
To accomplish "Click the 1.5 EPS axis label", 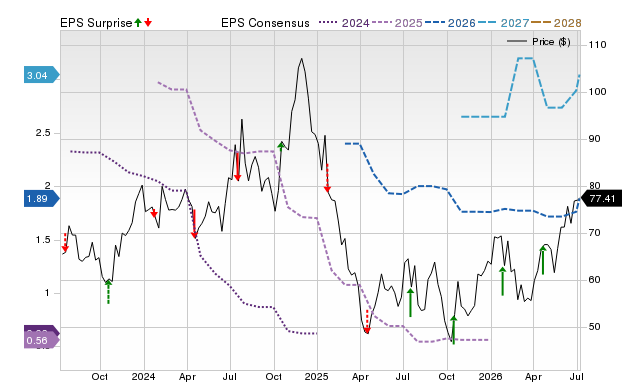I will pyautogui.click(x=43, y=240).
